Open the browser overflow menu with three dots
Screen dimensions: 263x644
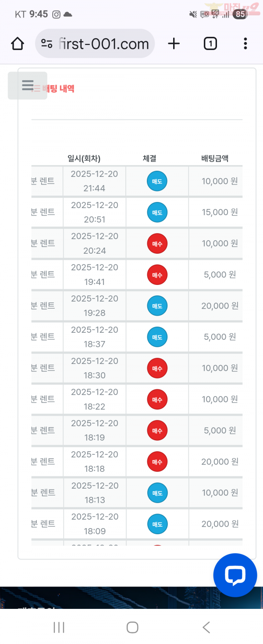pos(245,43)
